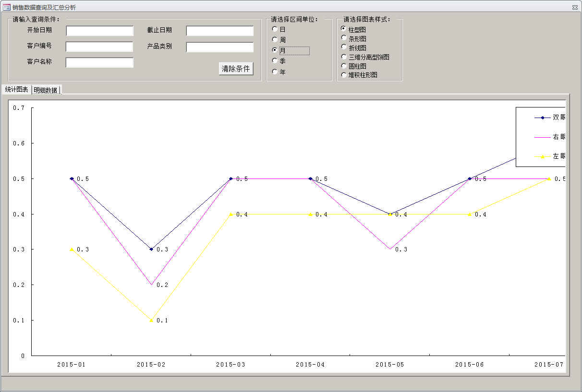The height and width of the screenshot is (392, 582).
Task: Switch to the 明细数据 tab
Action: click(x=46, y=90)
